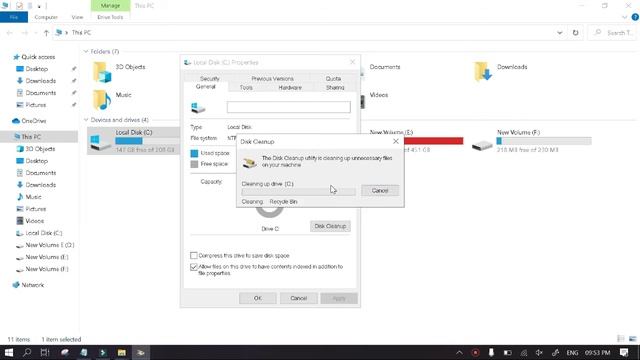Click Disk Cleanup button in Properties
This screenshot has height=360, width=640.
[330, 226]
